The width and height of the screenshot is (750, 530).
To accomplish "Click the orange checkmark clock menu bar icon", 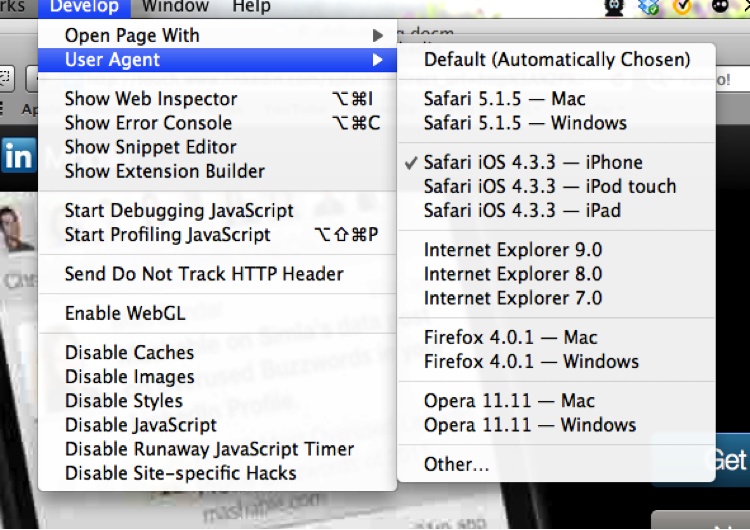I will point(683,7).
